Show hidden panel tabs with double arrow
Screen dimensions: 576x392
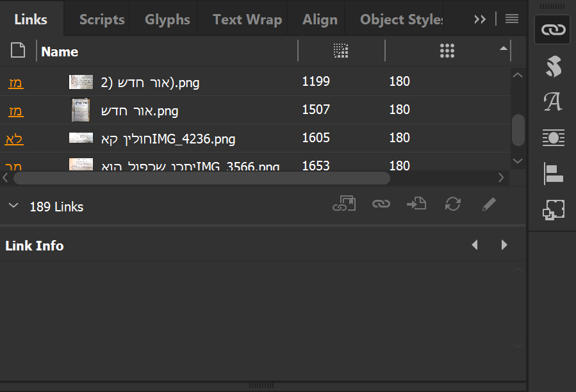click(x=480, y=19)
